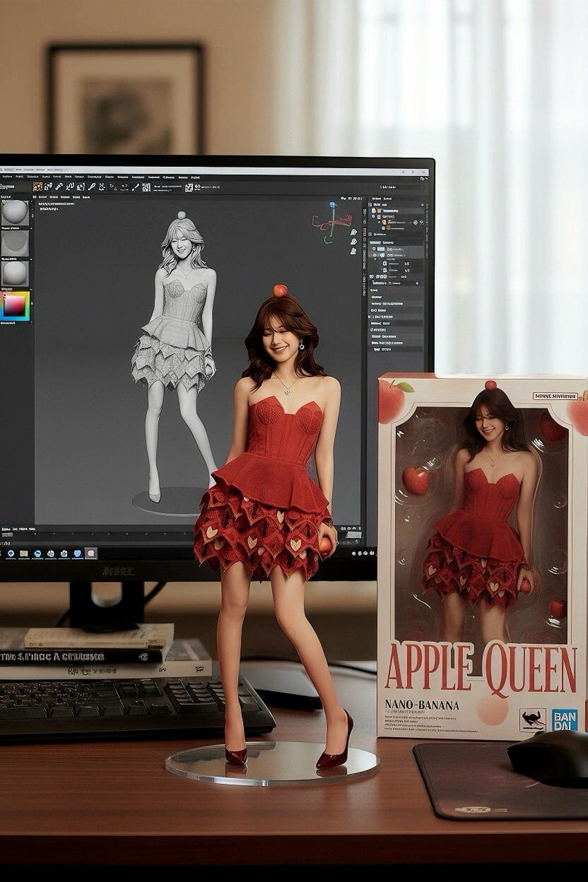Toggle the eye icon on second scene tree row
Viewport: 588px width, 882px height.
click(x=374, y=211)
